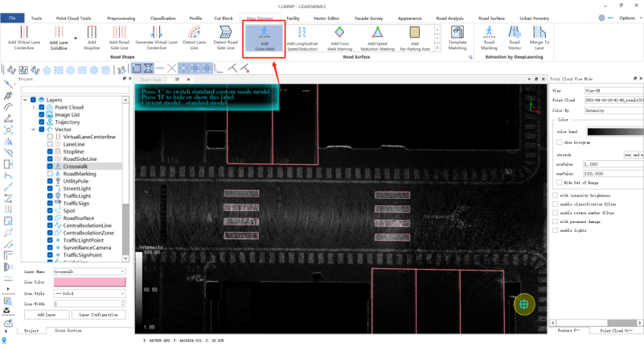This screenshot has height=347, width=644.
Task: Enable the show histogram checkbox
Action: click(559, 143)
